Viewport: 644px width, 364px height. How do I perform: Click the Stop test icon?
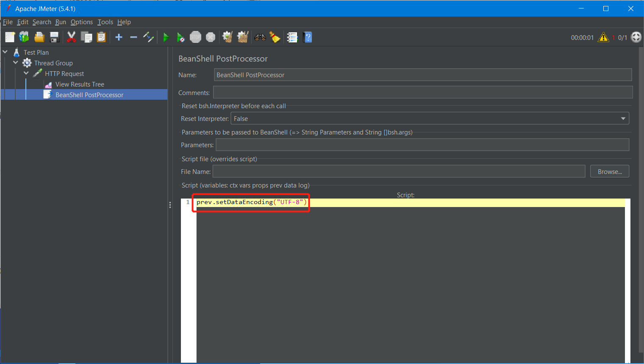pos(195,37)
